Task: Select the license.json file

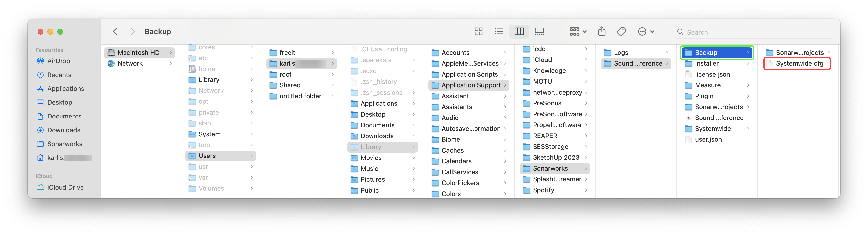Action: tap(712, 74)
